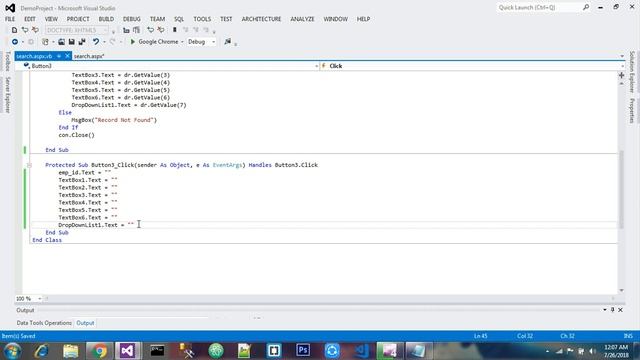Open the EDIT menu

(29, 19)
